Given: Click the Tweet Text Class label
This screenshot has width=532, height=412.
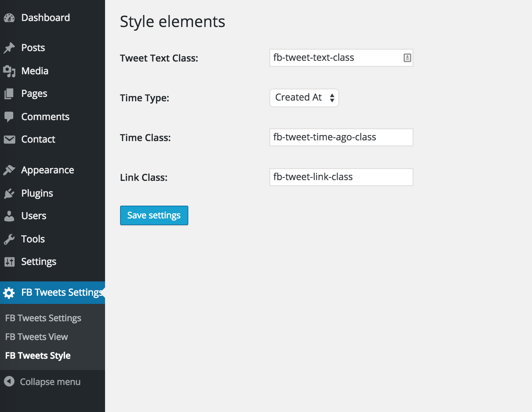Looking at the screenshot, I should tap(159, 58).
